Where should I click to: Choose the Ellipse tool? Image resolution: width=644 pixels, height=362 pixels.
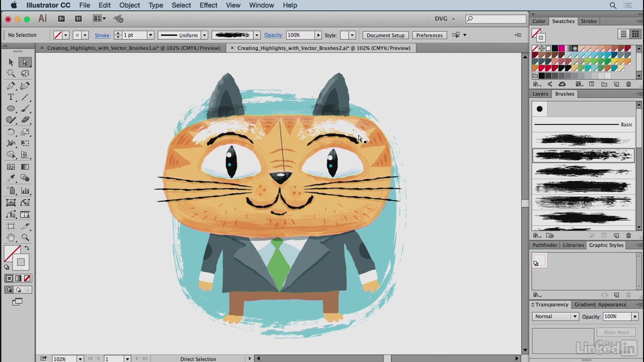tap(11, 109)
